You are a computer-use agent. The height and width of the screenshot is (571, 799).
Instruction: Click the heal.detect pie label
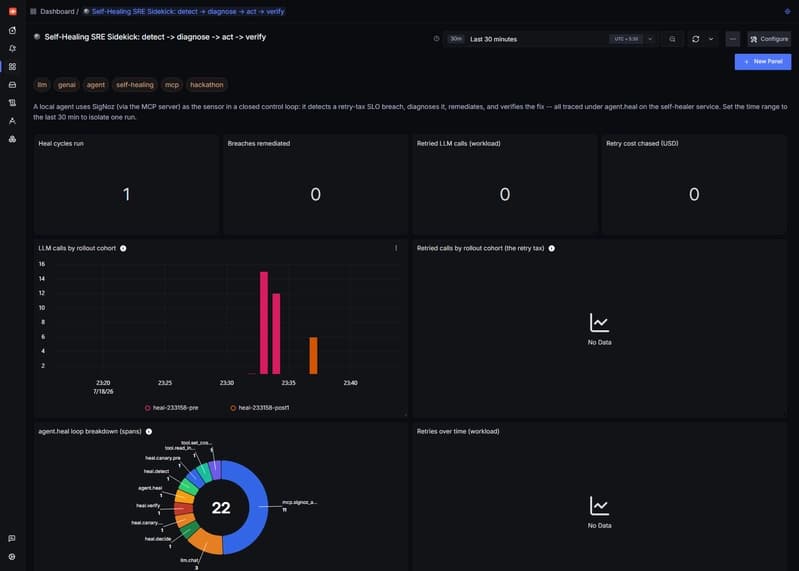156,471
